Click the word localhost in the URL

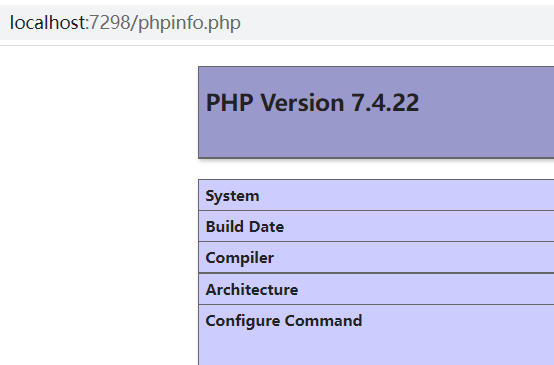click(48, 23)
